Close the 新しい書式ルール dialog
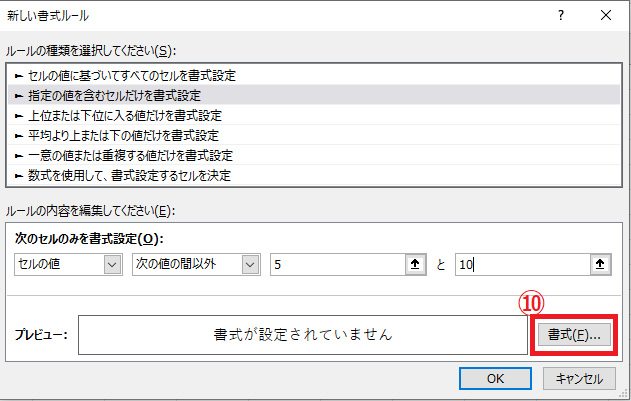Viewport: 631px width, 401px height. coord(606,16)
